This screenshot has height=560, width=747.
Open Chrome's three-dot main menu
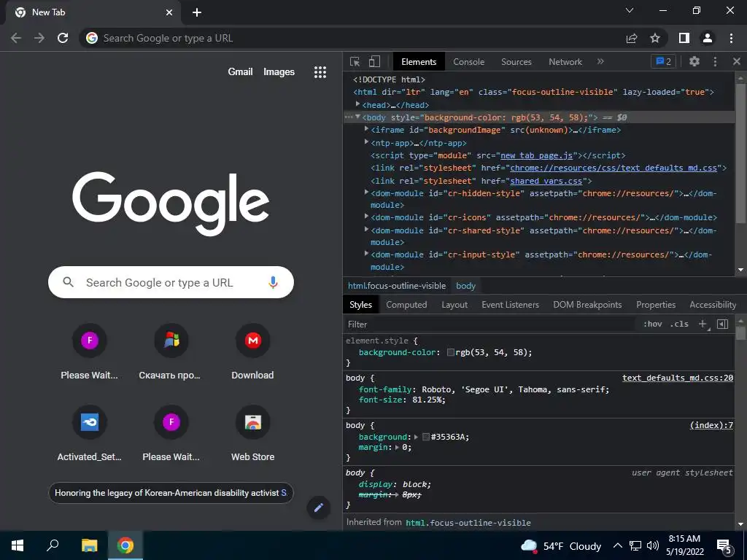pyautogui.click(x=731, y=38)
